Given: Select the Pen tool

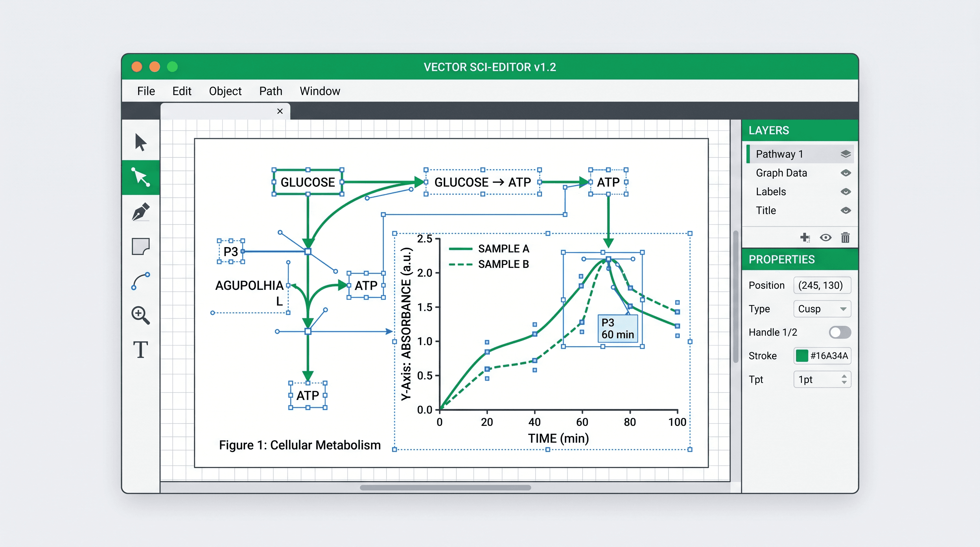Looking at the screenshot, I should (140, 212).
